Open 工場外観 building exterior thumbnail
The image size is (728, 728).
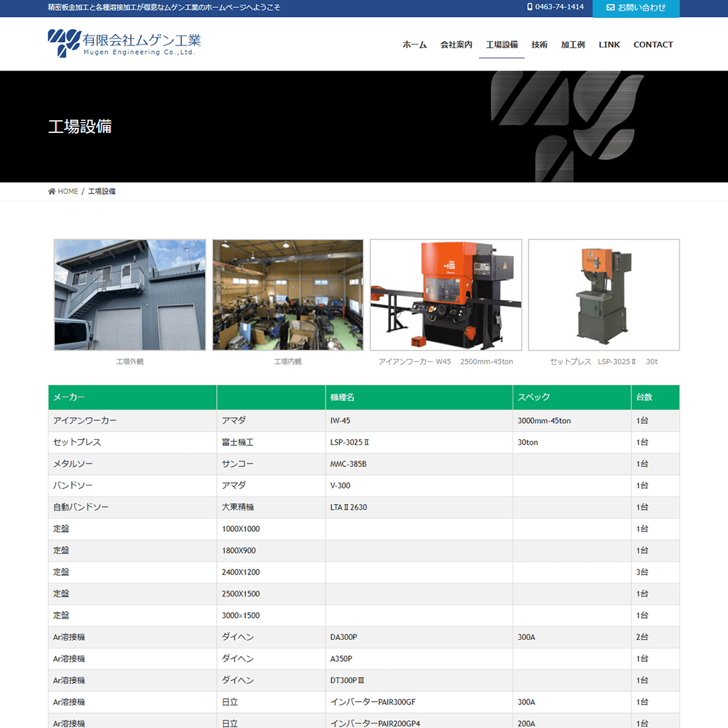[x=130, y=295]
